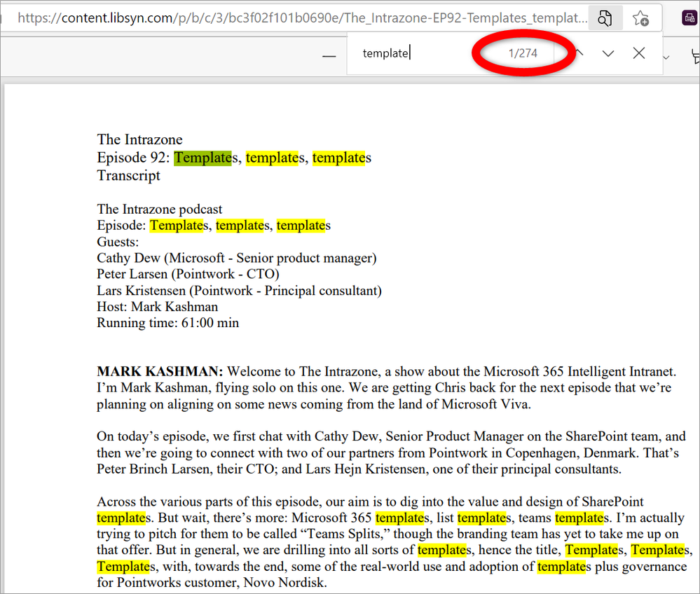Screen dimensions: 700x594
Task: Jump to next find result with the down chevron
Action: click(x=608, y=53)
